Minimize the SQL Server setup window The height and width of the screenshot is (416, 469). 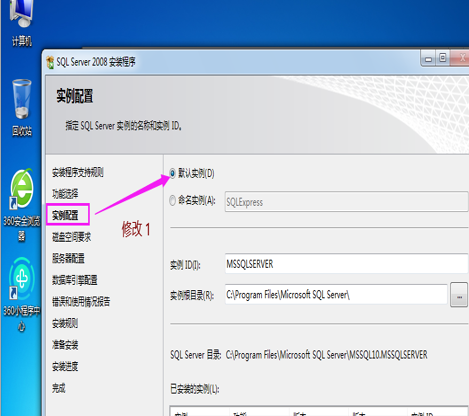click(428, 59)
